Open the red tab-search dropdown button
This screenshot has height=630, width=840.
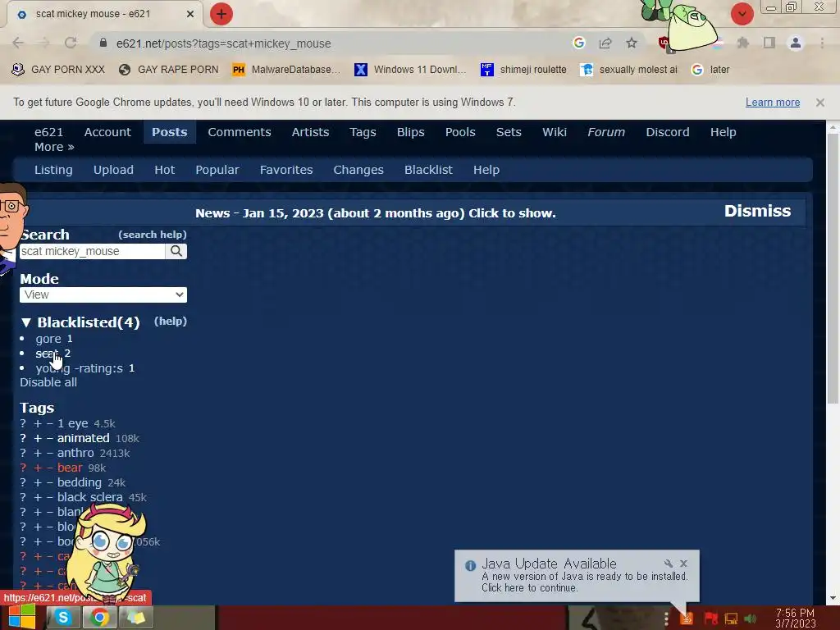742,14
